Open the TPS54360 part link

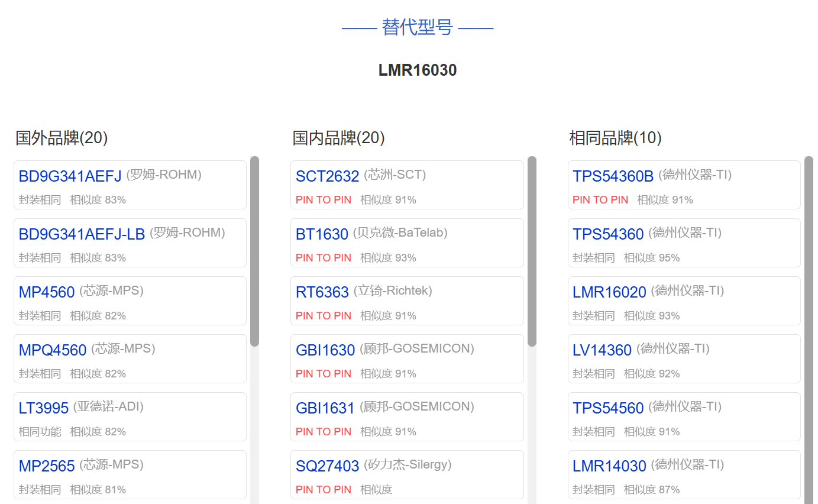tap(608, 234)
